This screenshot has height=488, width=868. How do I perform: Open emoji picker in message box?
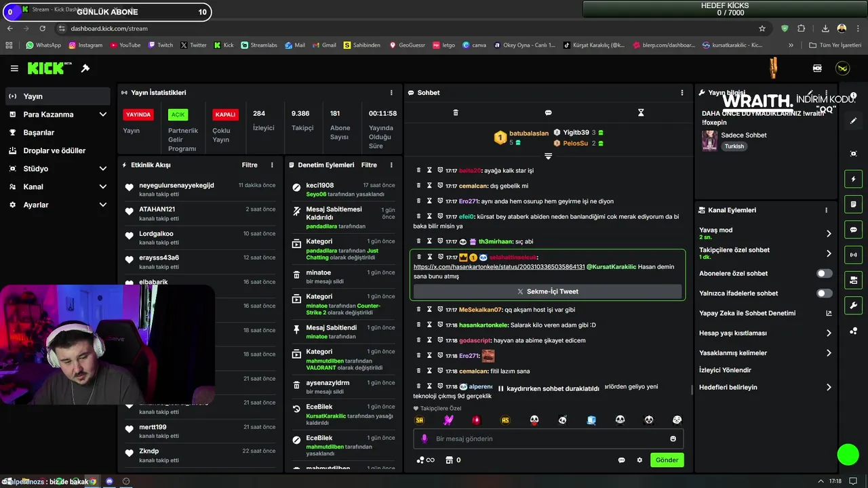(x=673, y=439)
